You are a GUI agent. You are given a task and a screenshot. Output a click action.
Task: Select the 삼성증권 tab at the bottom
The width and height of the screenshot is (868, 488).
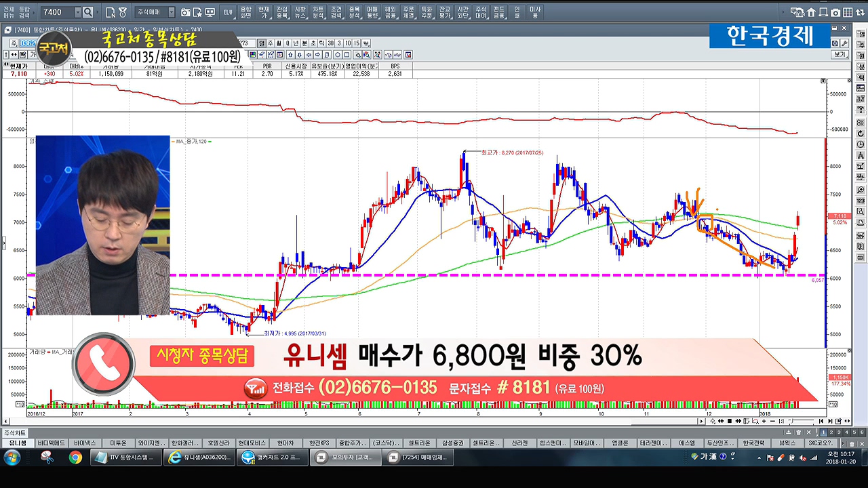tap(452, 443)
